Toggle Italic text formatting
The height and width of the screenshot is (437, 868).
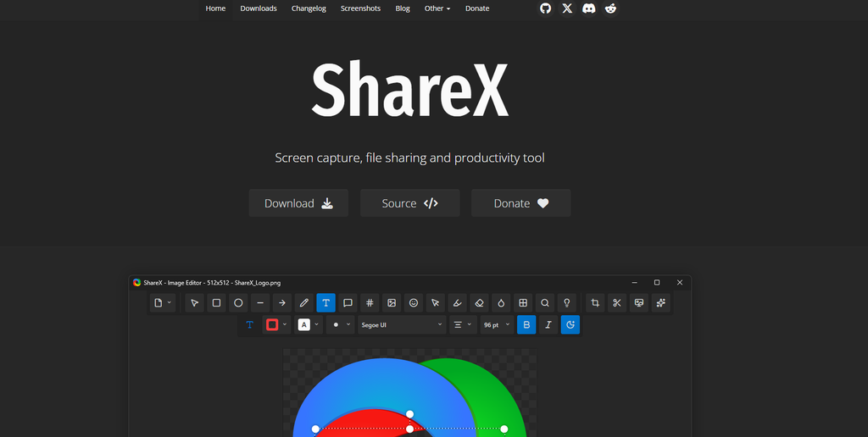[548, 324]
